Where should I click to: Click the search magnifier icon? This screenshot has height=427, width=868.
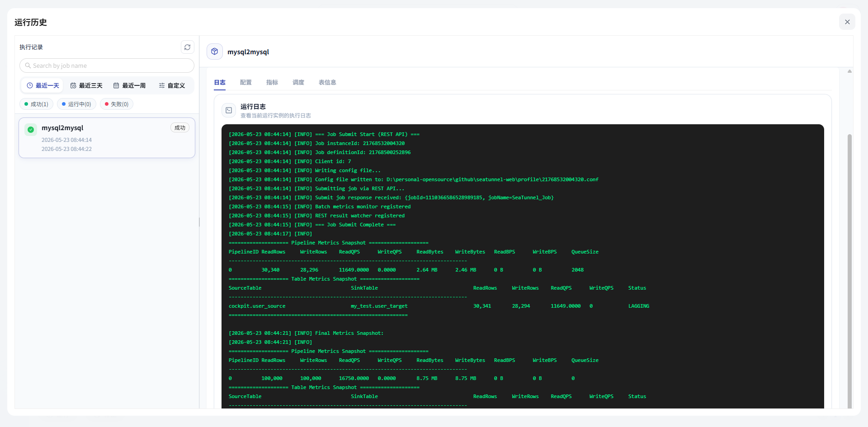(28, 66)
